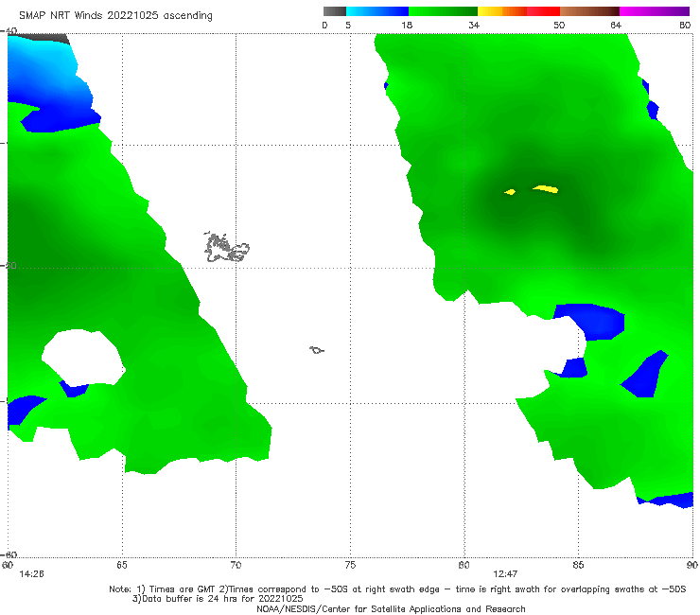Image resolution: width=700 pixels, height=615 pixels.
Task: Click the color bar label "5"
Action: 348,26
